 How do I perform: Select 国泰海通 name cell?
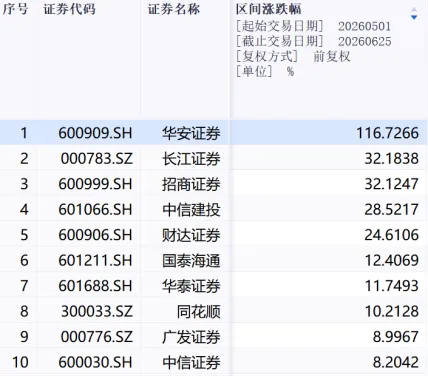[191, 260]
